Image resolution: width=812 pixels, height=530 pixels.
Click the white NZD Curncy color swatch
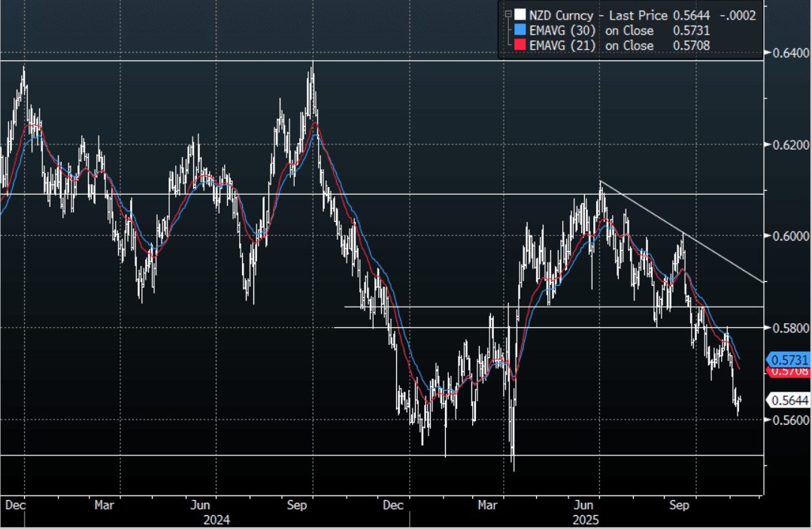click(520, 14)
